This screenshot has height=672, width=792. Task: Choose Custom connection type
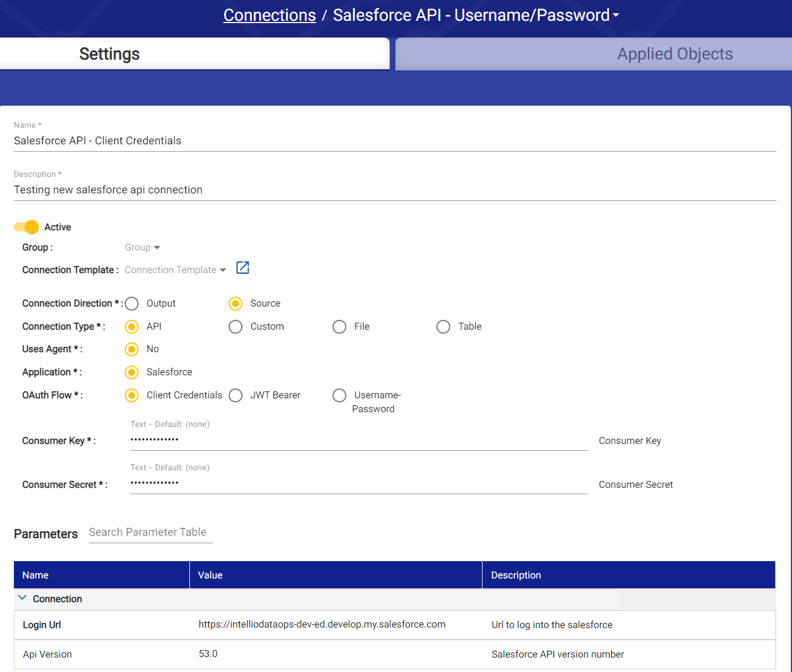pos(236,327)
